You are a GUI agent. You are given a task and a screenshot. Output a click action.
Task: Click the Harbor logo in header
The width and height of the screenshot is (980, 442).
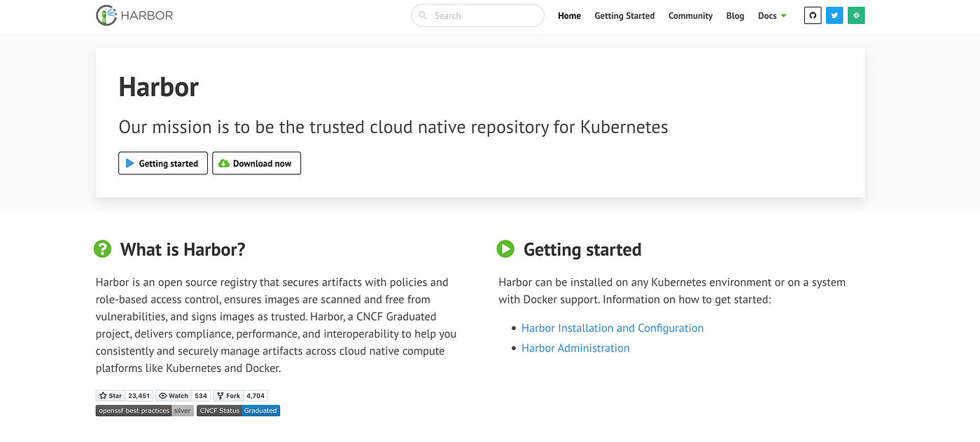tap(134, 15)
